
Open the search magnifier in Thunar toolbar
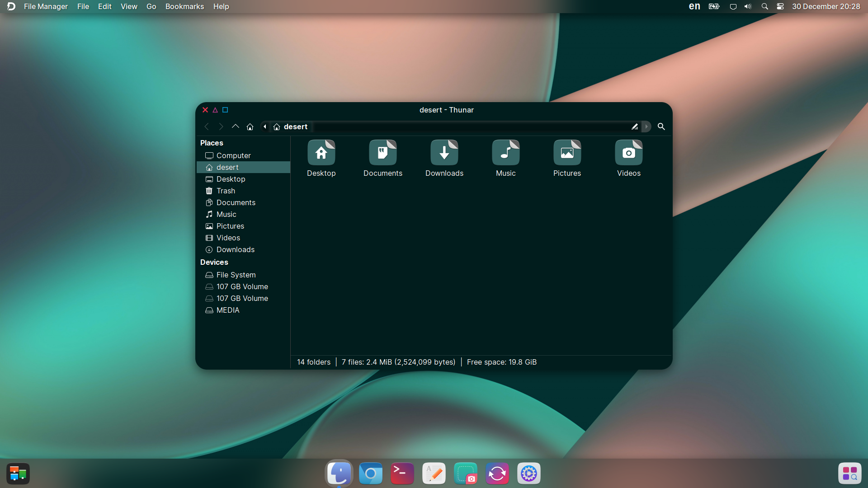[x=661, y=127]
